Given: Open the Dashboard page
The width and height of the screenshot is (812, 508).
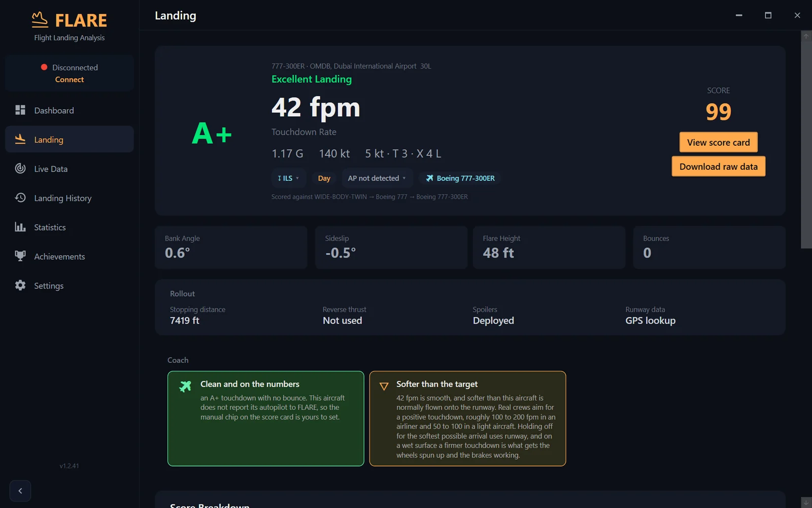Looking at the screenshot, I should coord(70,110).
